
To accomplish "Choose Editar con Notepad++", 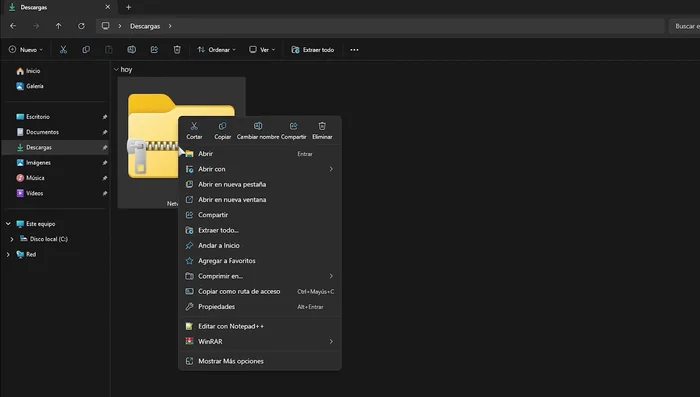I will tap(260, 326).
